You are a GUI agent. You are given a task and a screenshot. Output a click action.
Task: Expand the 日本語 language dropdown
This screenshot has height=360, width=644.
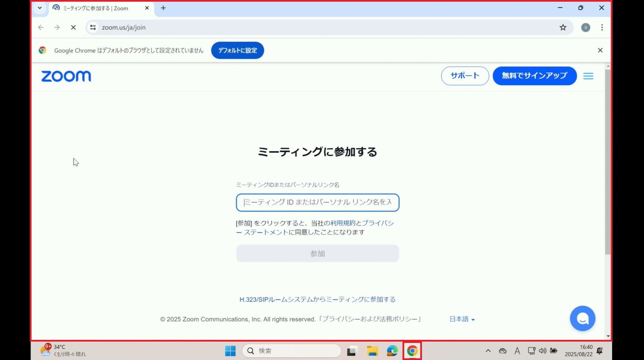click(462, 319)
